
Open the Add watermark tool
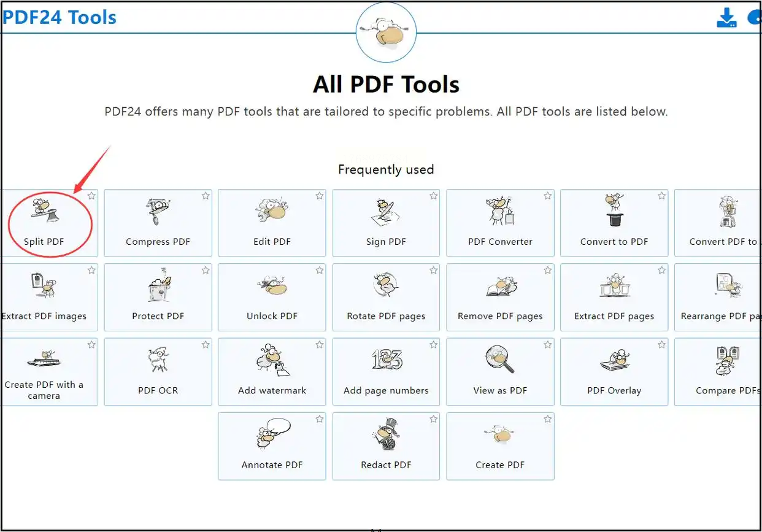point(272,372)
